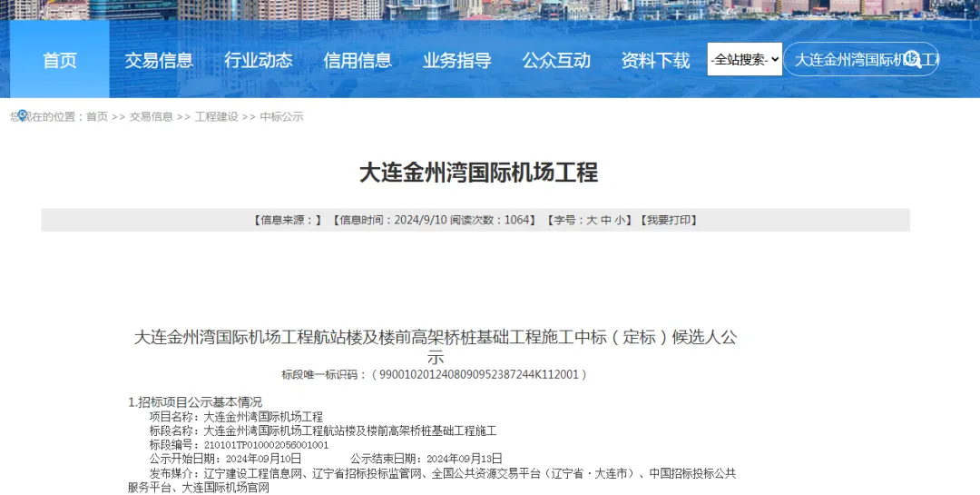Click 我要打印 print link
Screen dimensions: 980x495
tap(668, 220)
